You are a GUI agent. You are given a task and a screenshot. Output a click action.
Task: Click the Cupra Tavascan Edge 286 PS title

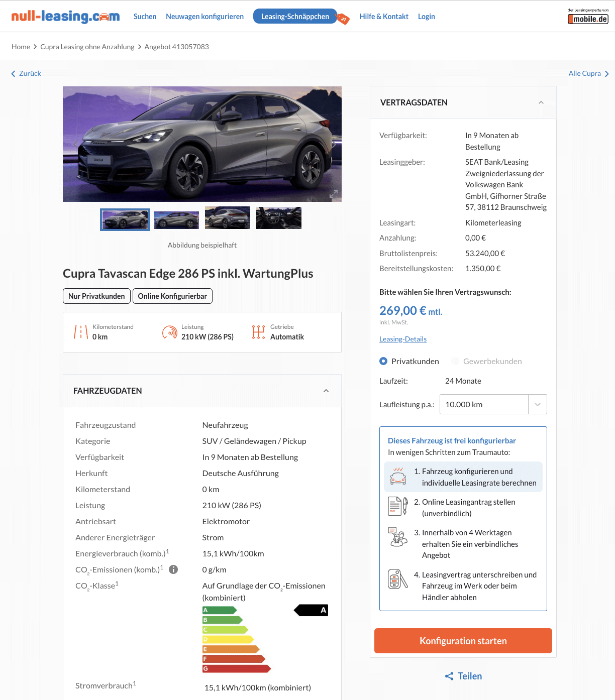point(188,274)
